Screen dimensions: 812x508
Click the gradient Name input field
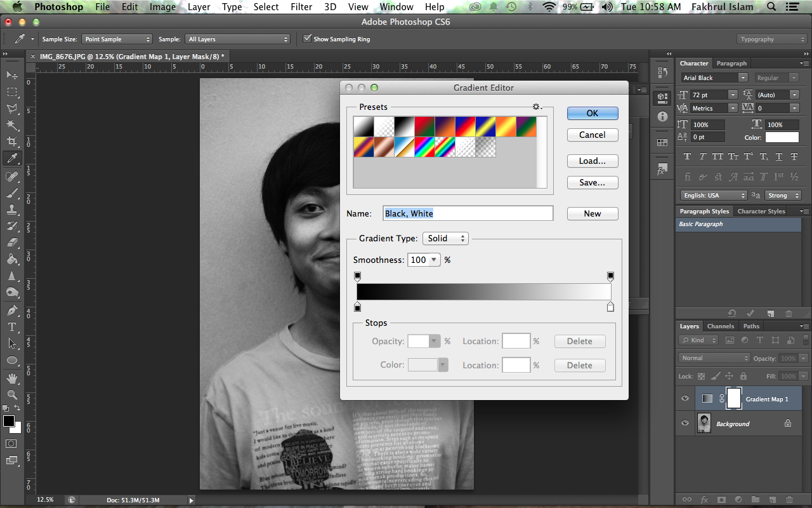[x=468, y=213]
